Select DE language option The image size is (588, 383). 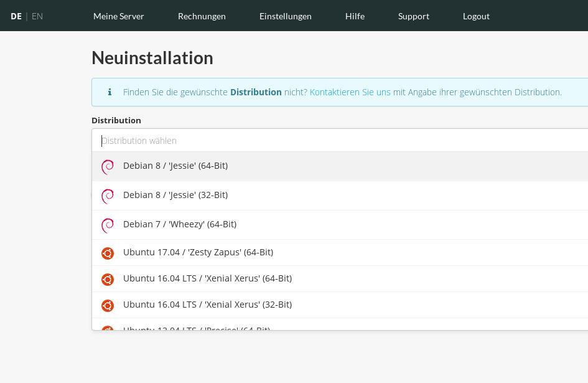(x=16, y=16)
